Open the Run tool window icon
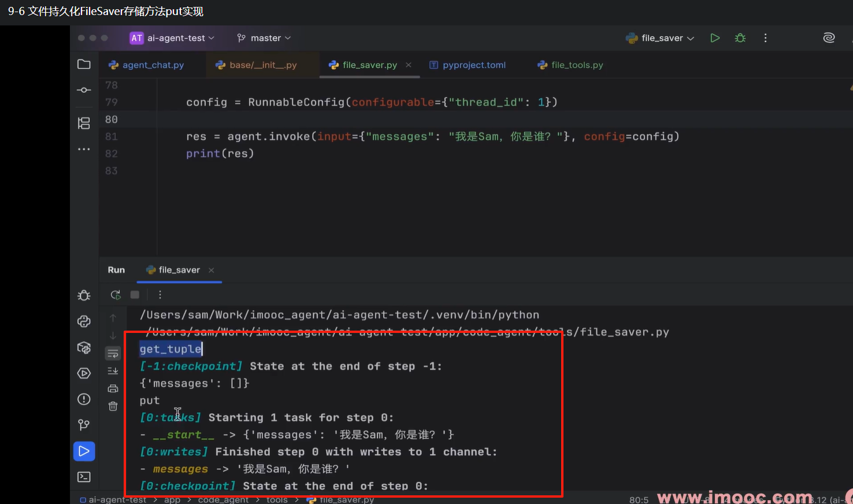Image resolution: width=853 pixels, height=504 pixels. pyautogui.click(x=84, y=451)
